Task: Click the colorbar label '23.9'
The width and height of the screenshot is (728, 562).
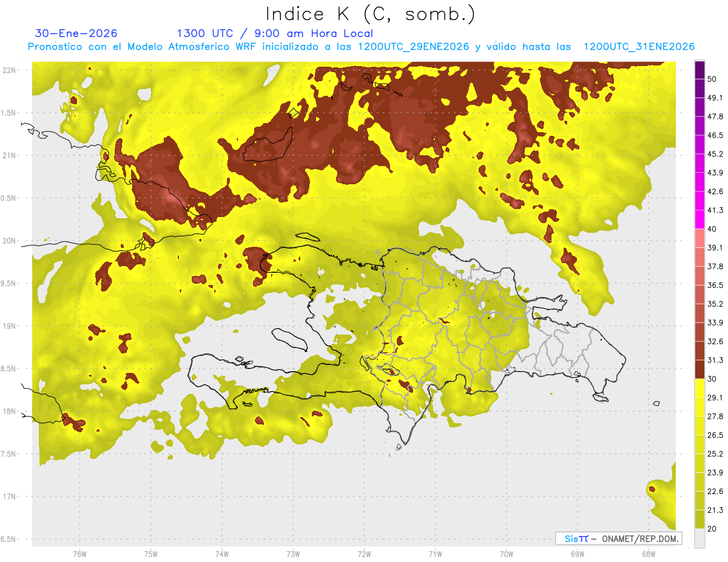Action: pos(715,473)
